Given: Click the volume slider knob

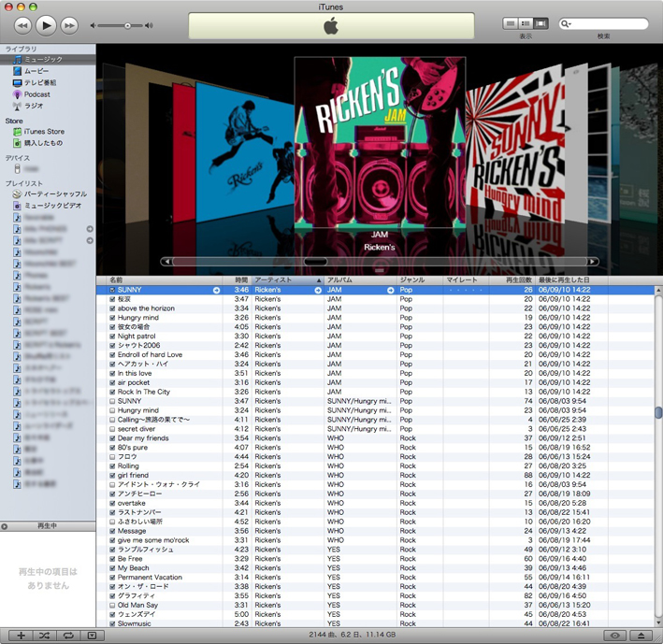Looking at the screenshot, I should pos(127,26).
